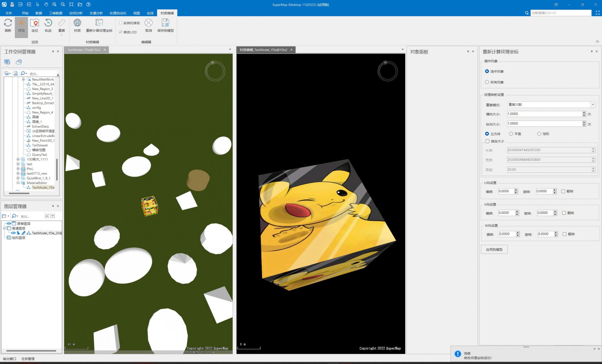Click Recalculate texture coordinates (重新计算纹理坐标) icon
The image size is (602, 364).
point(99,23)
